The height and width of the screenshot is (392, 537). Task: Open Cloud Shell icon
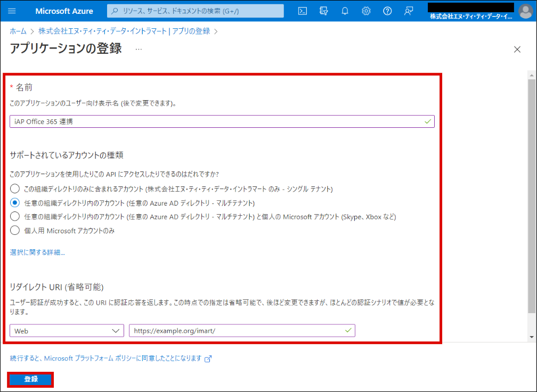[303, 11]
